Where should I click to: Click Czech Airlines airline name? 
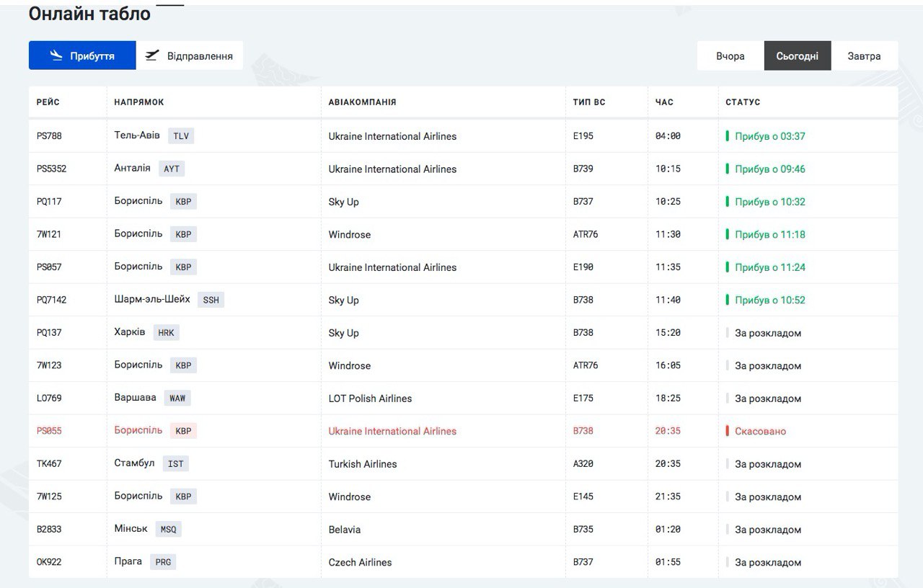coord(360,562)
